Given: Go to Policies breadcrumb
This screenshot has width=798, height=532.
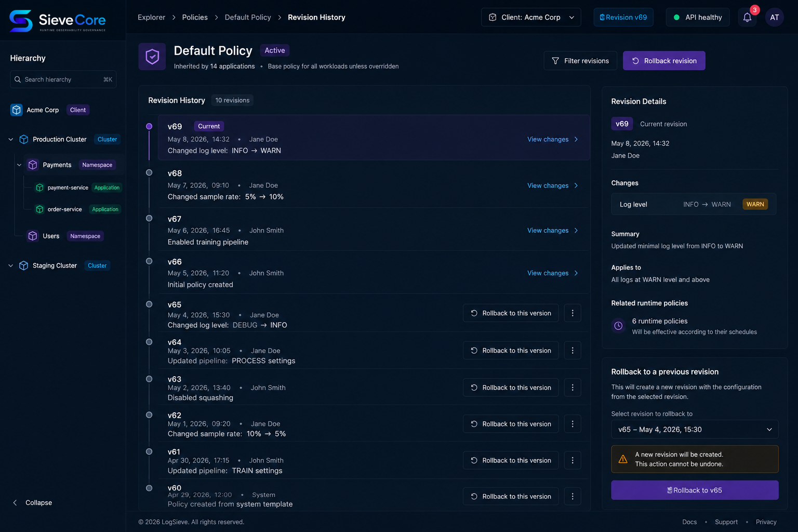Looking at the screenshot, I should pos(195,17).
